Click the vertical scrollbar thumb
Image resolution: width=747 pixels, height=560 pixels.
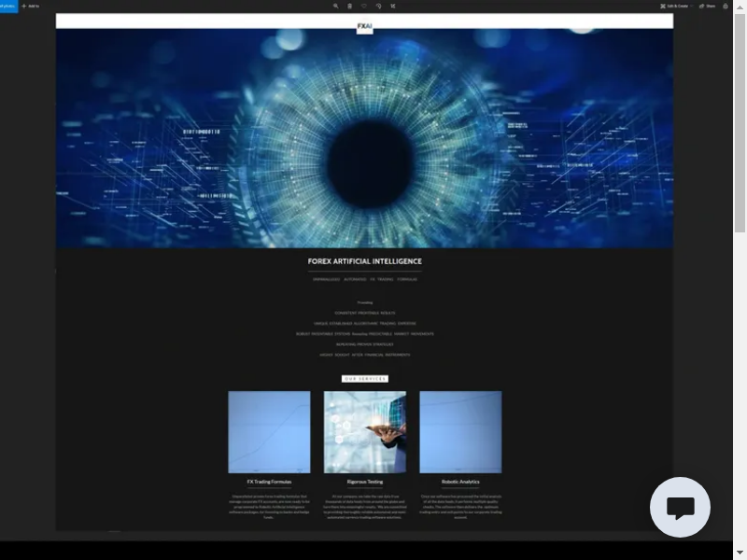click(740, 121)
